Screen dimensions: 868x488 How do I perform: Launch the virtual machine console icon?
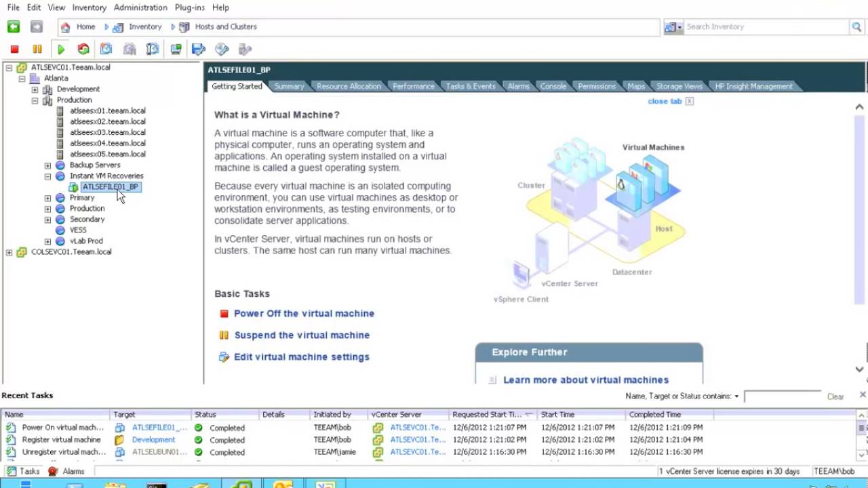coord(176,49)
